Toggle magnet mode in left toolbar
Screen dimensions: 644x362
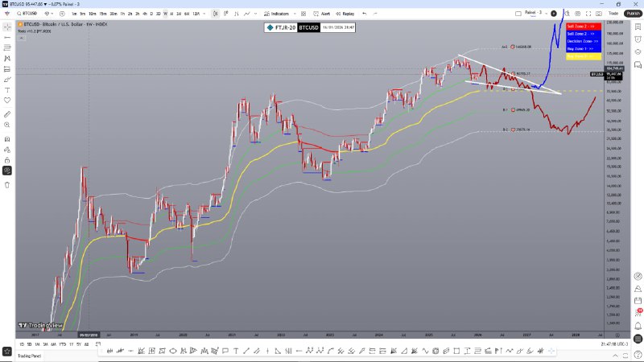[x=7, y=139]
